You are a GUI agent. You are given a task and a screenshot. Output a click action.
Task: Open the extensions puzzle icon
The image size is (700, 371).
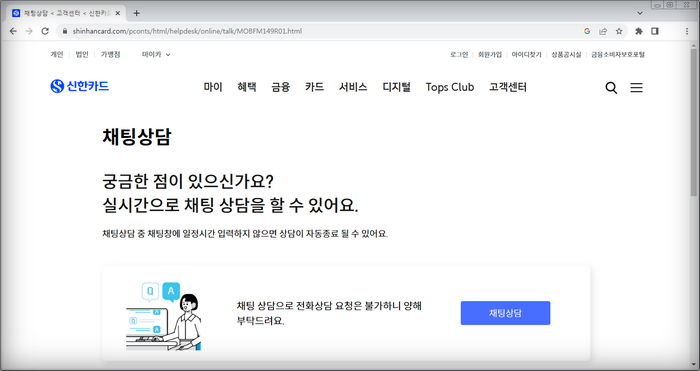coord(639,31)
